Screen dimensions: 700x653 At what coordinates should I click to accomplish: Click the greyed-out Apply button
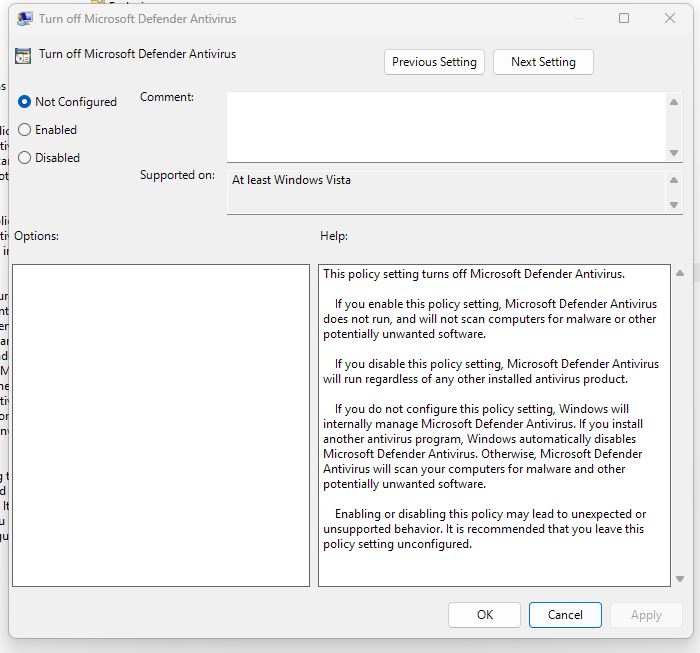pyautogui.click(x=646, y=615)
